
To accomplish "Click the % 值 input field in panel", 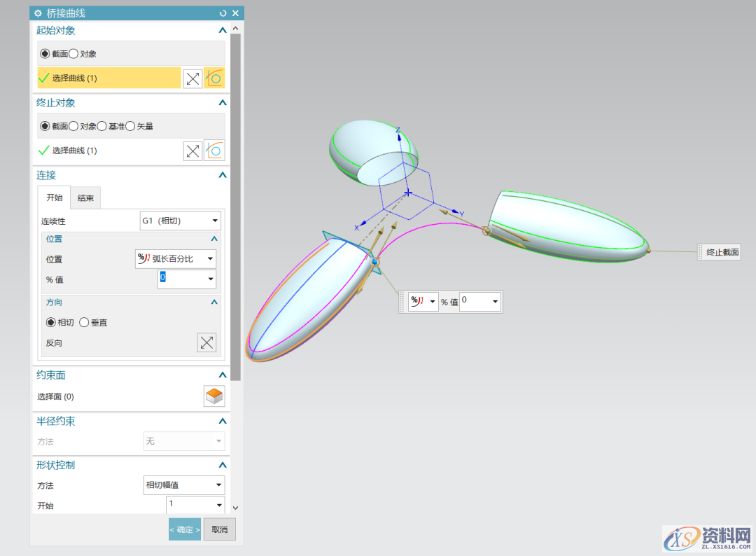I will [181, 279].
